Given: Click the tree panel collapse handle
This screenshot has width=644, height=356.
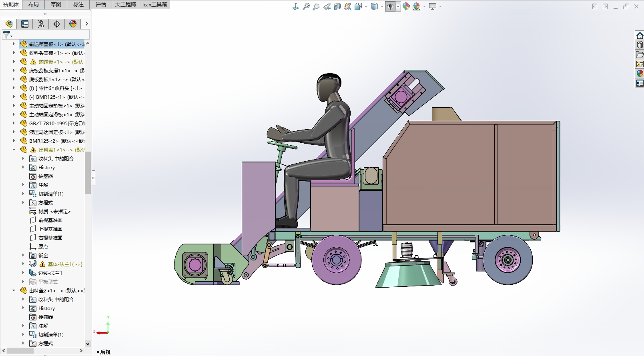Looking at the screenshot, I should 93,178.
